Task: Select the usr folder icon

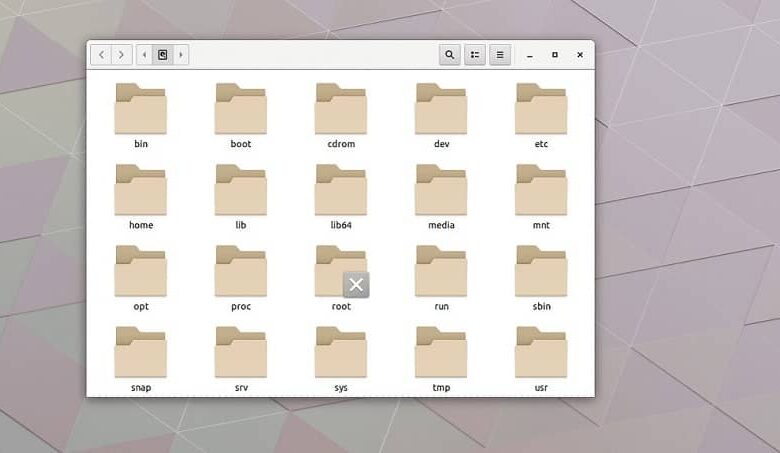Action: [541, 352]
